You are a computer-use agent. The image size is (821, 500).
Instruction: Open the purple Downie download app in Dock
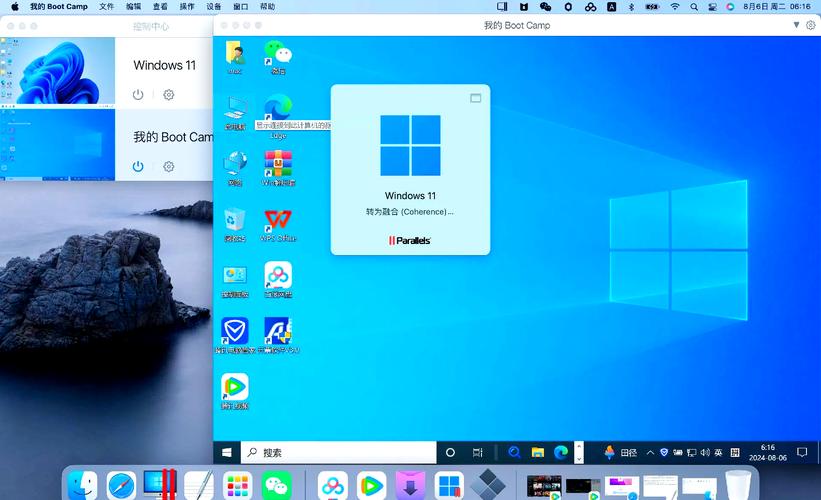410,485
